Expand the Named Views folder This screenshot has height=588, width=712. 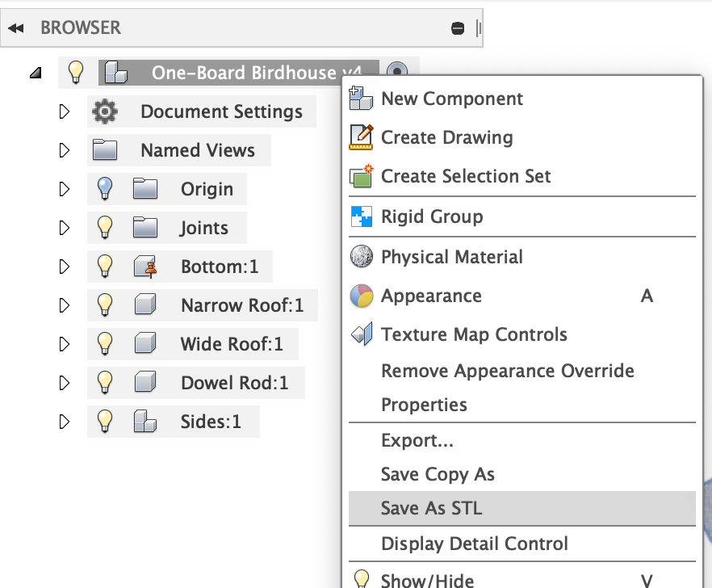pos(65,150)
